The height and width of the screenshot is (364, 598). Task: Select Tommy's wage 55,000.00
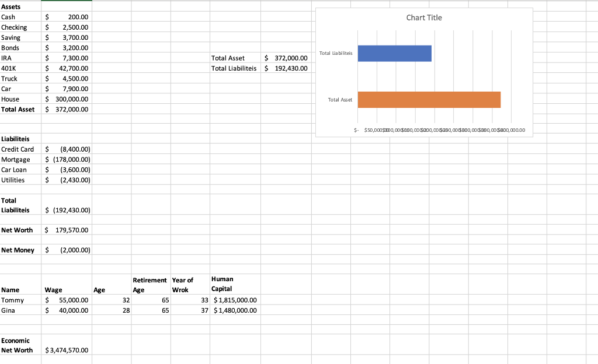pos(67,300)
